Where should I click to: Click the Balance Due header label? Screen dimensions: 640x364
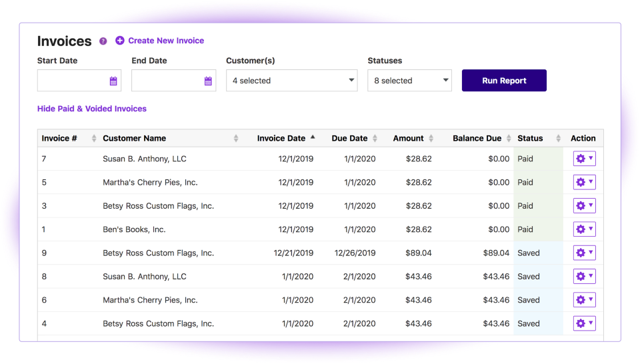tap(477, 139)
